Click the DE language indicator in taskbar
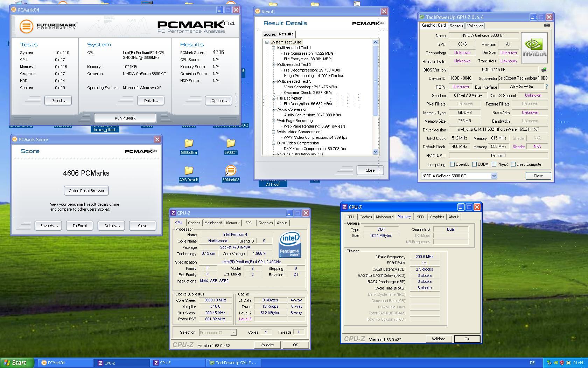588x368 pixels. click(532, 363)
